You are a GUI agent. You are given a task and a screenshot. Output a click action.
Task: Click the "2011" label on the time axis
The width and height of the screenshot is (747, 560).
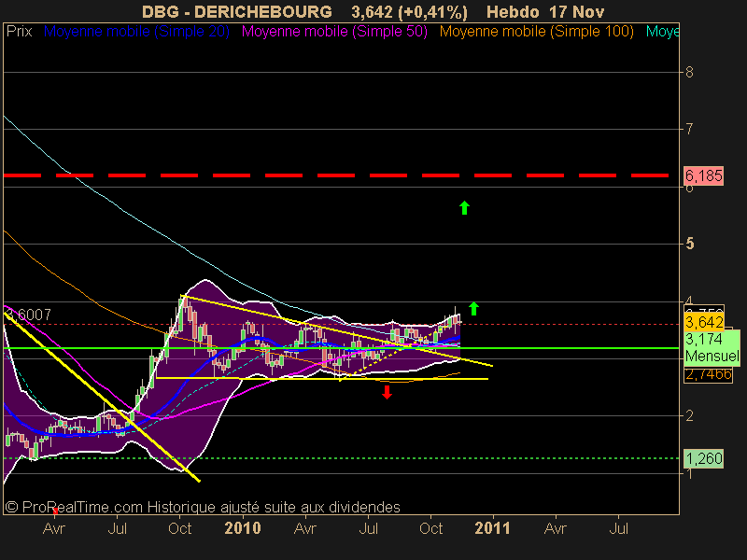click(x=492, y=528)
